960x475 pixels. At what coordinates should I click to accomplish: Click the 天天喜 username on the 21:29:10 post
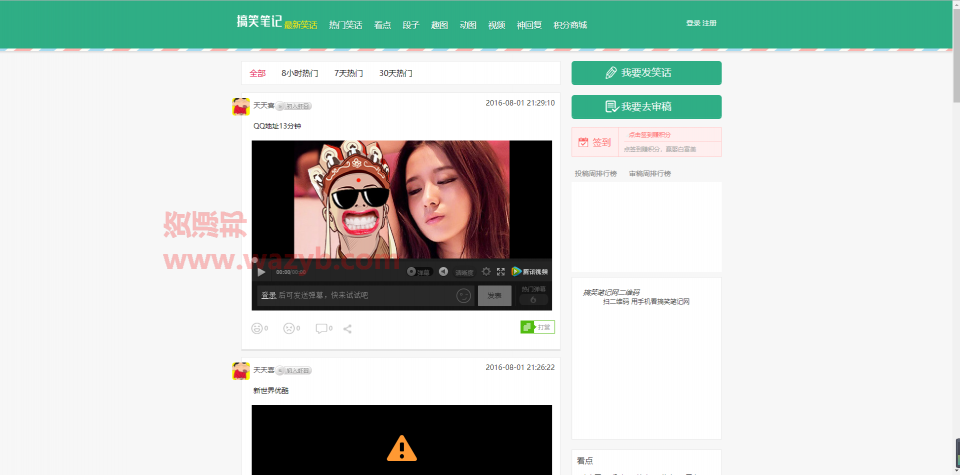(263, 106)
